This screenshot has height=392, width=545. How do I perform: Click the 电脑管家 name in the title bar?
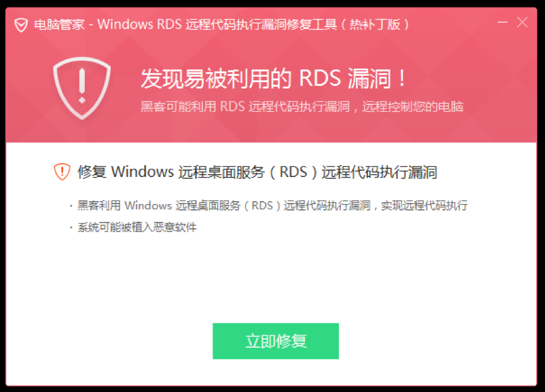coord(59,25)
